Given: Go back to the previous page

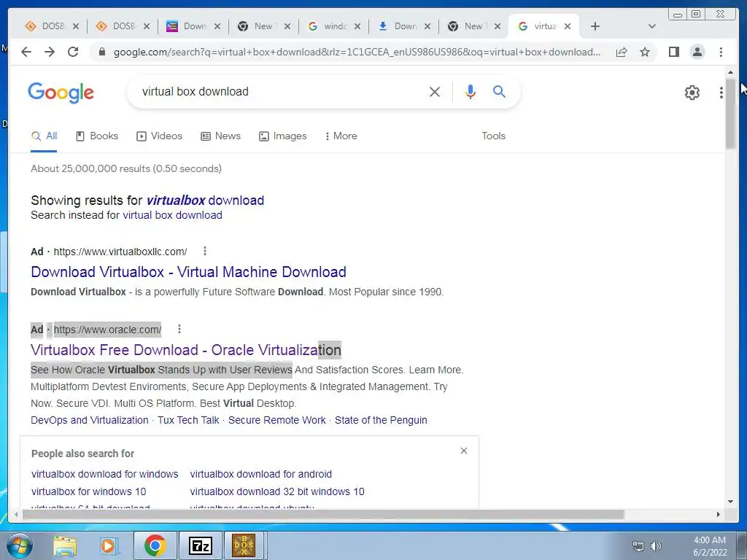Looking at the screenshot, I should pyautogui.click(x=26, y=52).
